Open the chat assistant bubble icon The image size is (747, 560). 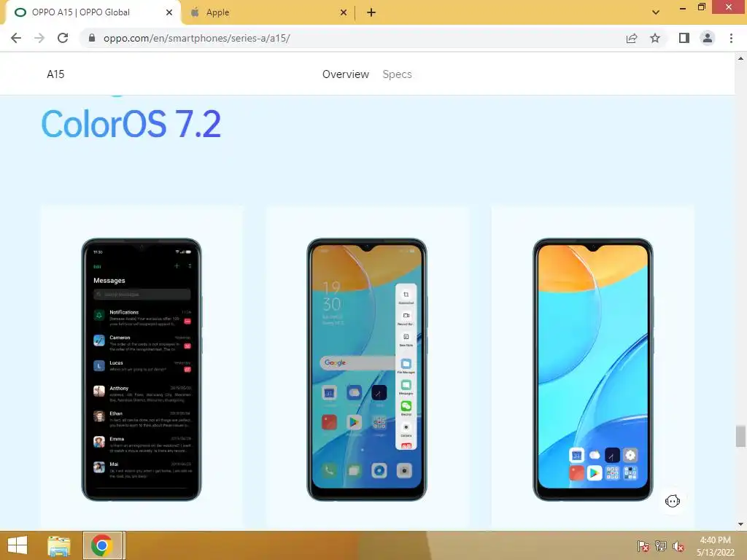tap(672, 501)
